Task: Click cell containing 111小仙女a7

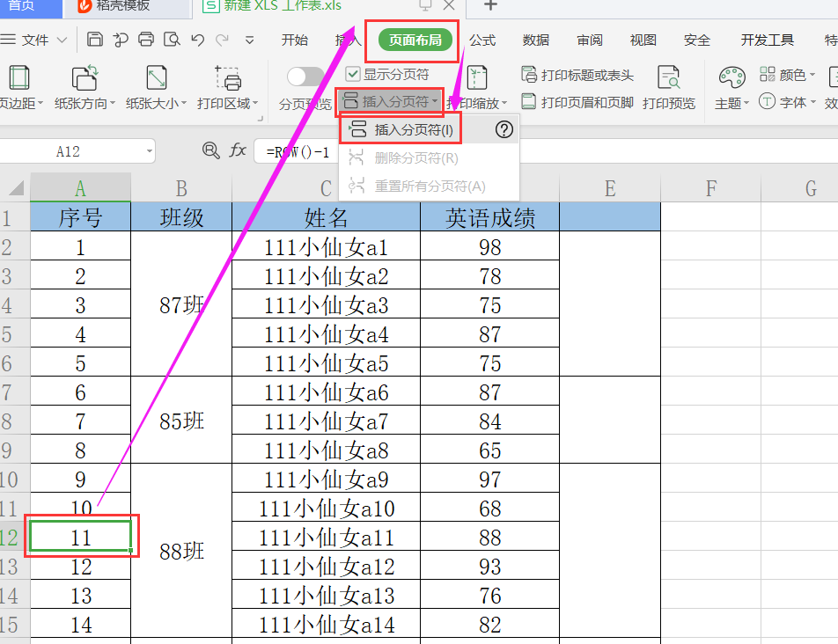Action: 326,421
